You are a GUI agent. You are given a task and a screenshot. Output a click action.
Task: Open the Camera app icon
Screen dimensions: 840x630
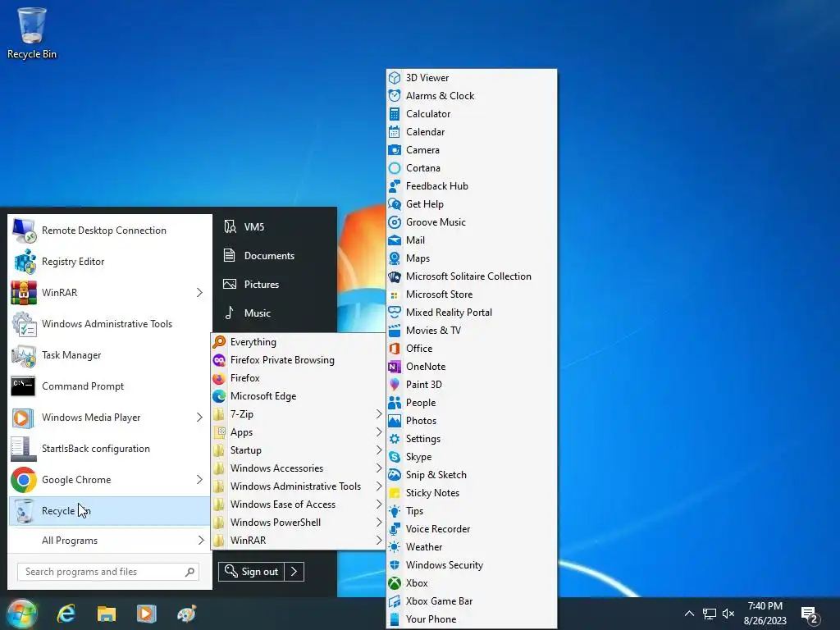pos(395,150)
